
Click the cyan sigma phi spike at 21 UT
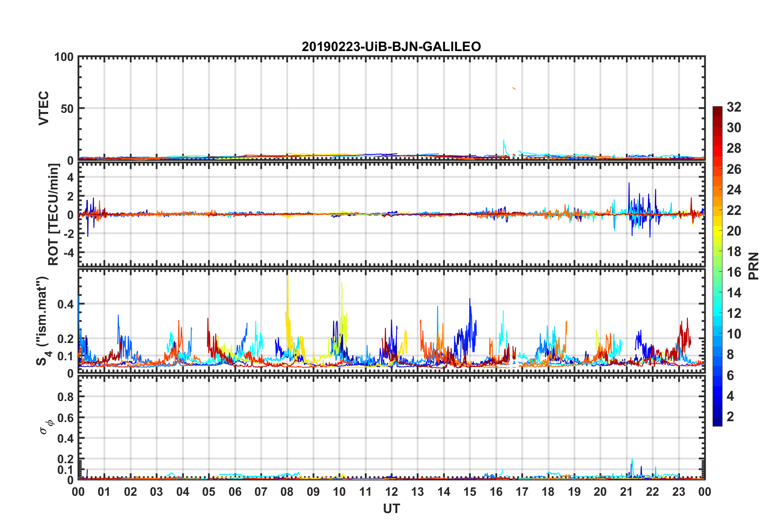tap(632, 467)
